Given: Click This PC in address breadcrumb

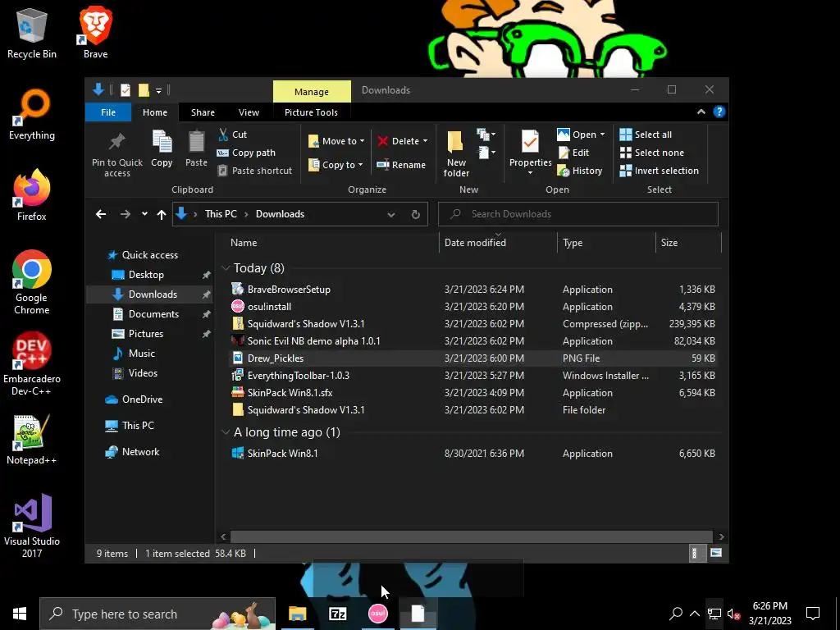Looking at the screenshot, I should click(221, 214).
